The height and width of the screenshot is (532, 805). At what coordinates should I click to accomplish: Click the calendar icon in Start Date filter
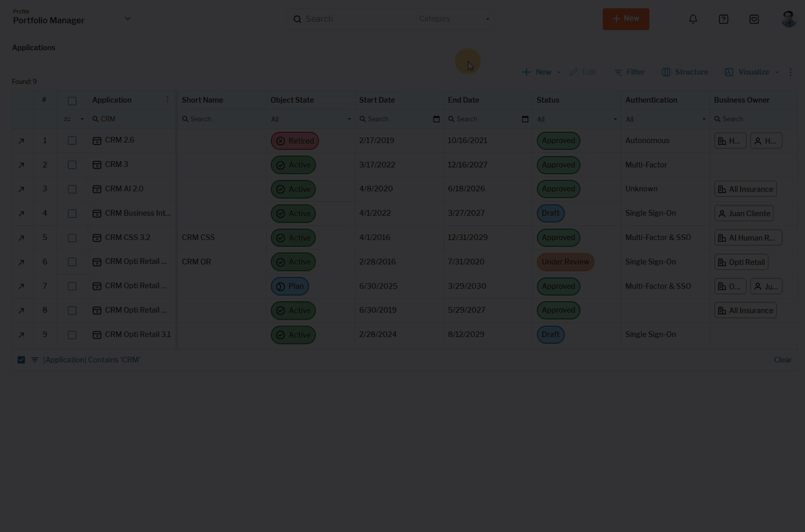[x=436, y=119]
